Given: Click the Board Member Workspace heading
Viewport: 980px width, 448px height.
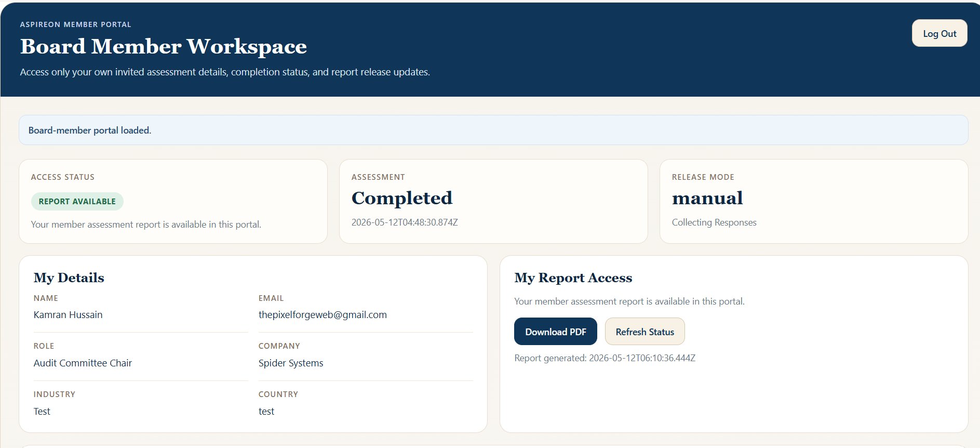Looking at the screenshot, I should (x=164, y=47).
